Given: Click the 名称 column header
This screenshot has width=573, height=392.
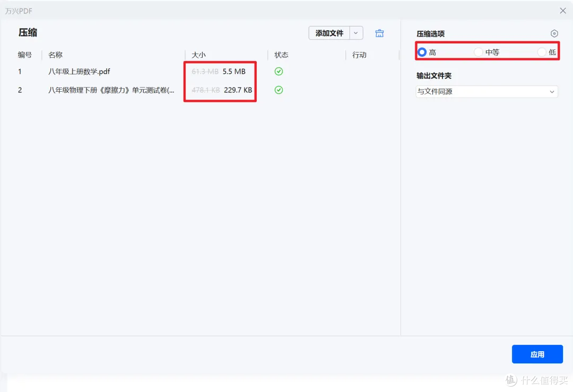Looking at the screenshot, I should (x=56, y=55).
